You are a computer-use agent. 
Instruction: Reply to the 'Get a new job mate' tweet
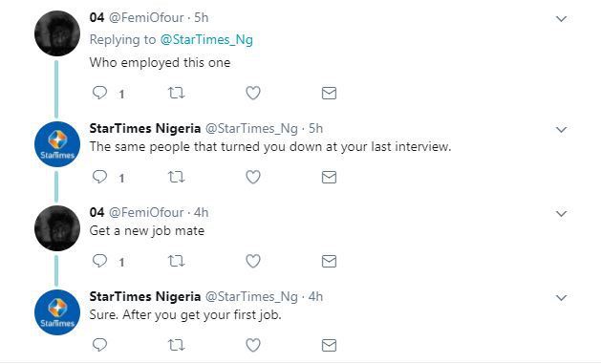[x=99, y=261]
